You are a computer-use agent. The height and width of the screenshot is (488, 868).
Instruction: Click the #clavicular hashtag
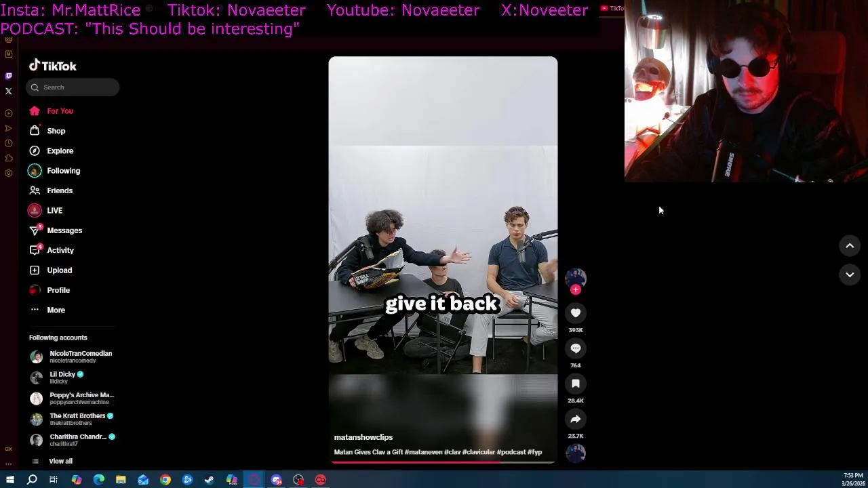(x=478, y=452)
